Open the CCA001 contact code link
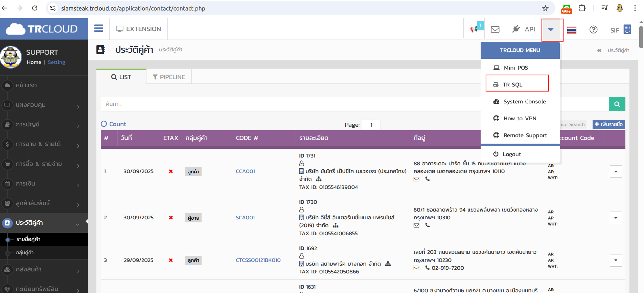 pos(245,171)
